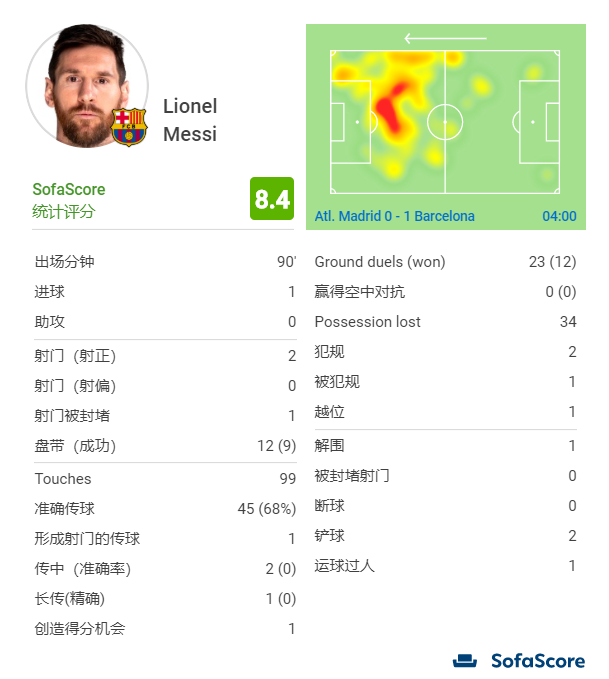The image size is (609, 679).
Task: Click the FC Barcelona club crest badge
Action: [x=129, y=127]
